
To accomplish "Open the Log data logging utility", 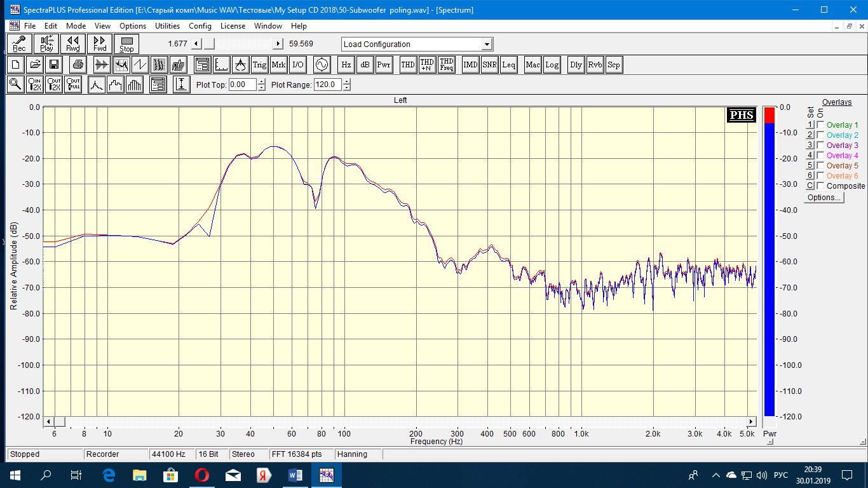I will pyautogui.click(x=552, y=64).
